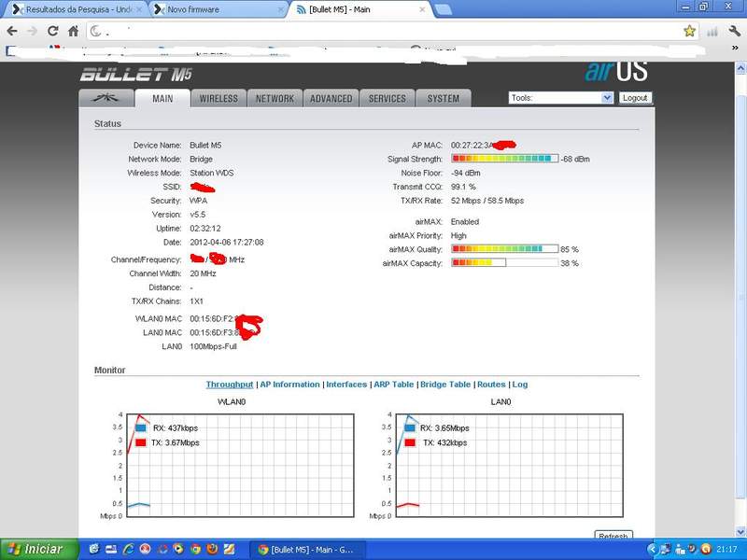747x560 pixels.
Task: Open the ADVANCED tab
Action: tap(331, 98)
